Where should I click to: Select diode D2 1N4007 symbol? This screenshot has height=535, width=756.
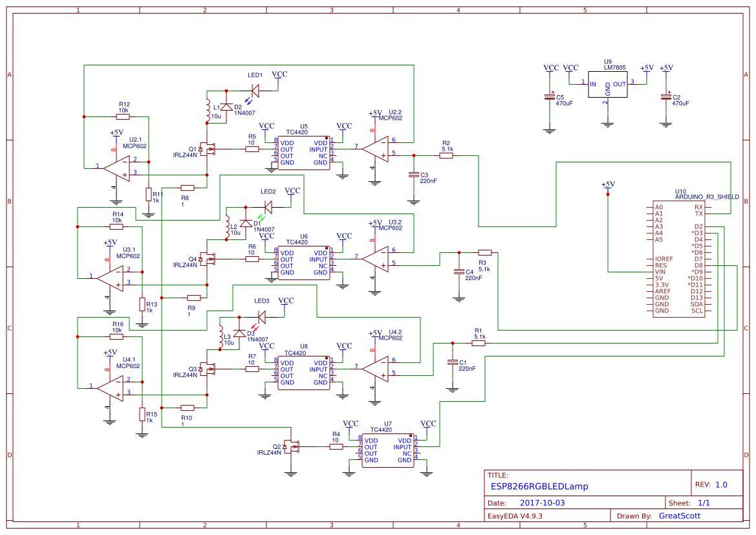tap(226, 107)
